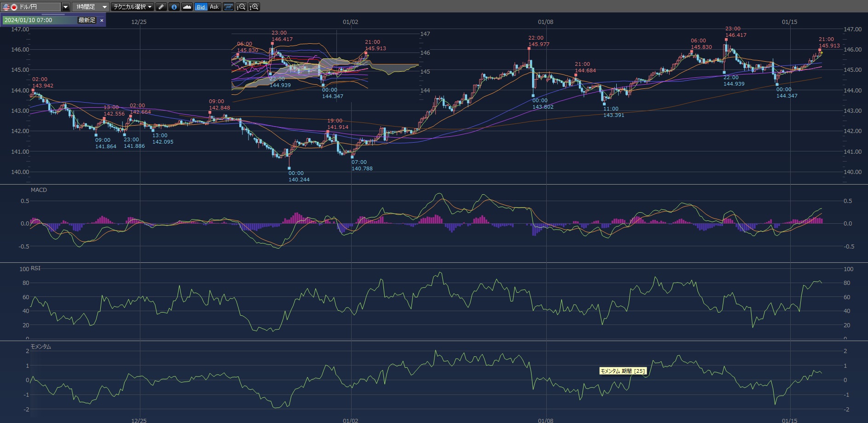Viewport: 868px width, 423px height.
Task: Click the RSI indicator panel label
Action: (35, 268)
